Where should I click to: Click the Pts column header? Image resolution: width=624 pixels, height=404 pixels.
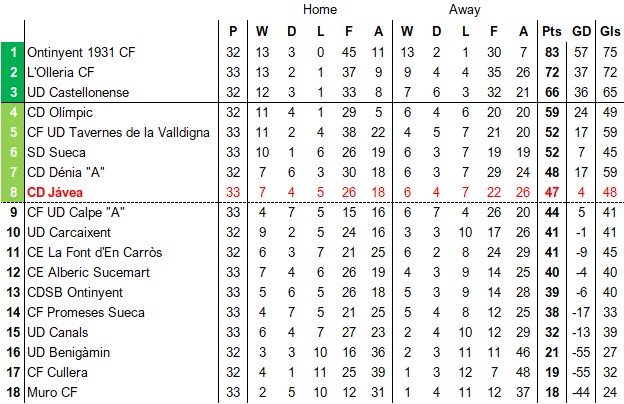coord(551,30)
